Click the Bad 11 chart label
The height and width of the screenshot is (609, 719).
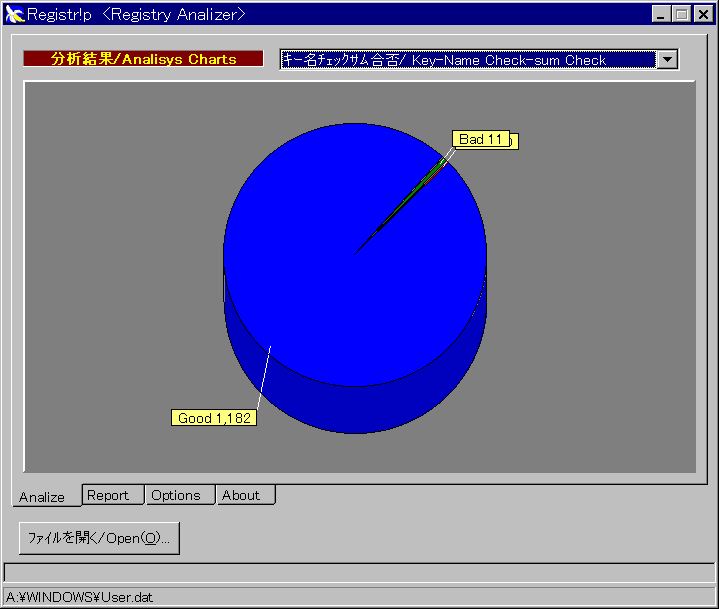[481, 139]
